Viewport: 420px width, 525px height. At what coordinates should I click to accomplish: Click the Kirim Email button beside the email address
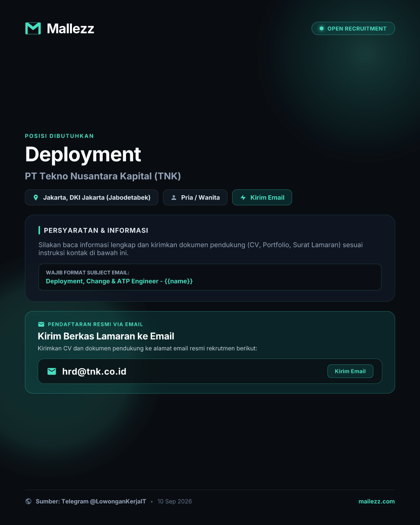(x=350, y=371)
